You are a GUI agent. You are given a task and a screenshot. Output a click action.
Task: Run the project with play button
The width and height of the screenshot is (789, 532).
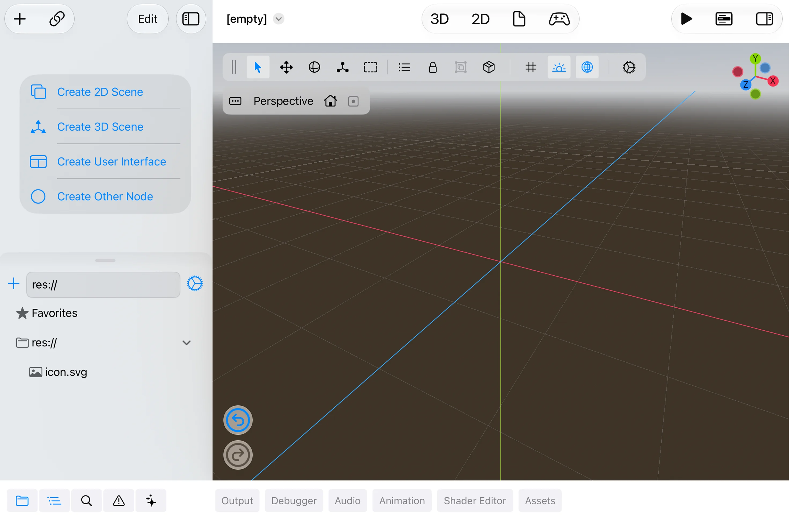(x=686, y=19)
